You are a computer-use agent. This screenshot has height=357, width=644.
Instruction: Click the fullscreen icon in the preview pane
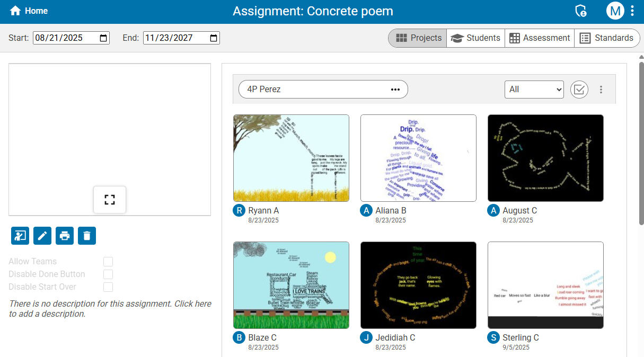click(x=109, y=200)
